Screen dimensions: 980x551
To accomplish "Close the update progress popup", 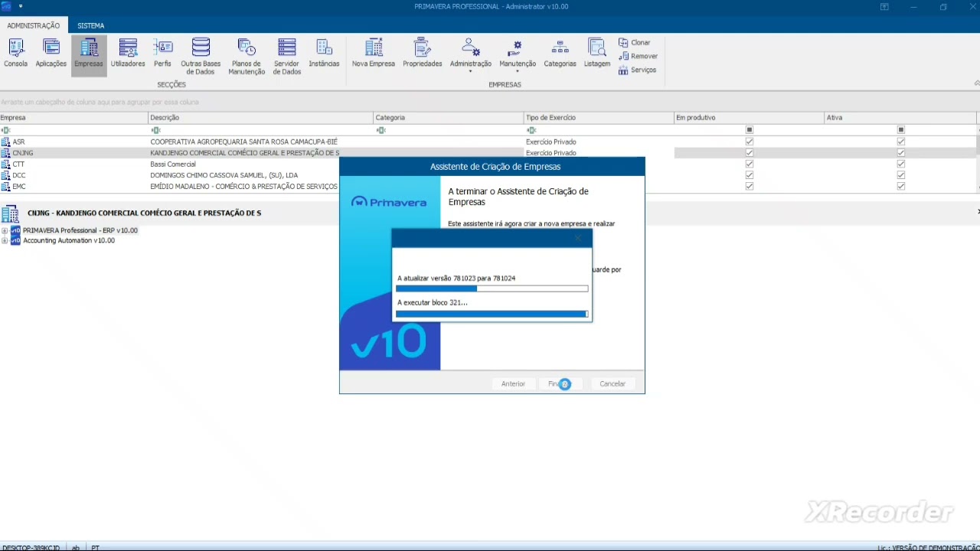I will point(578,238).
